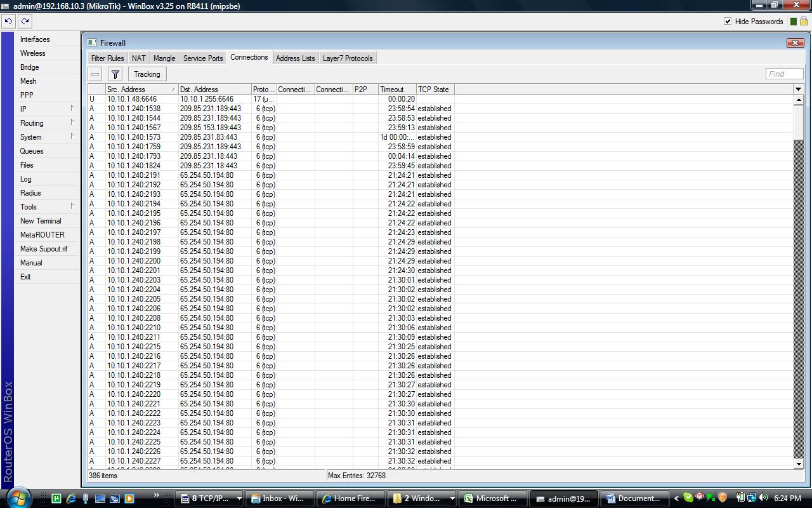Viewport: 812px width, 508px height.
Task: Open a New Terminal from the sidebar
Action: pos(41,220)
